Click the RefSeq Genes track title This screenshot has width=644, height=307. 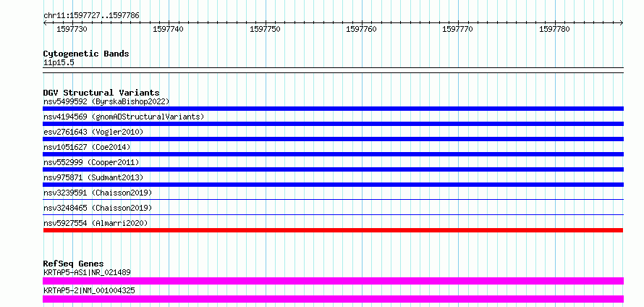(x=74, y=264)
